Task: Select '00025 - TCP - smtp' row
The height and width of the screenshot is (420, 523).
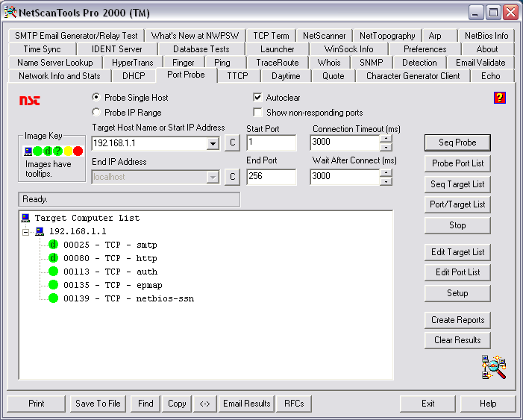Action: (110, 245)
